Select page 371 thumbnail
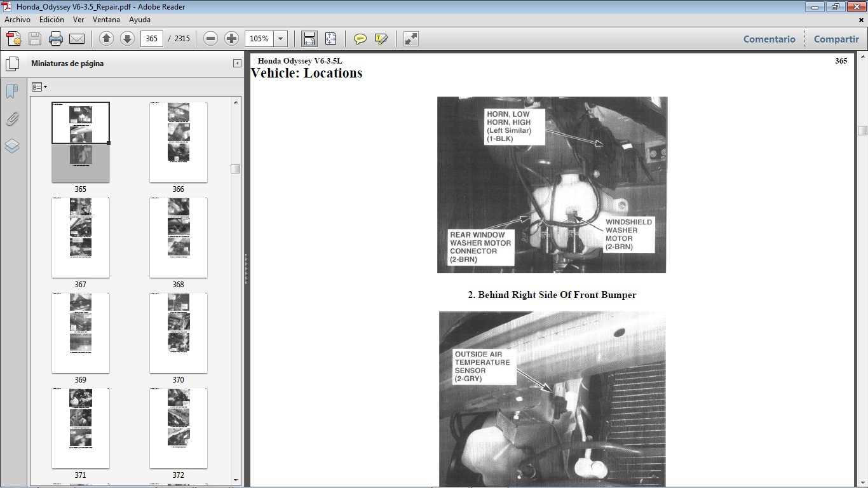This screenshot has height=488, width=868. click(80, 428)
